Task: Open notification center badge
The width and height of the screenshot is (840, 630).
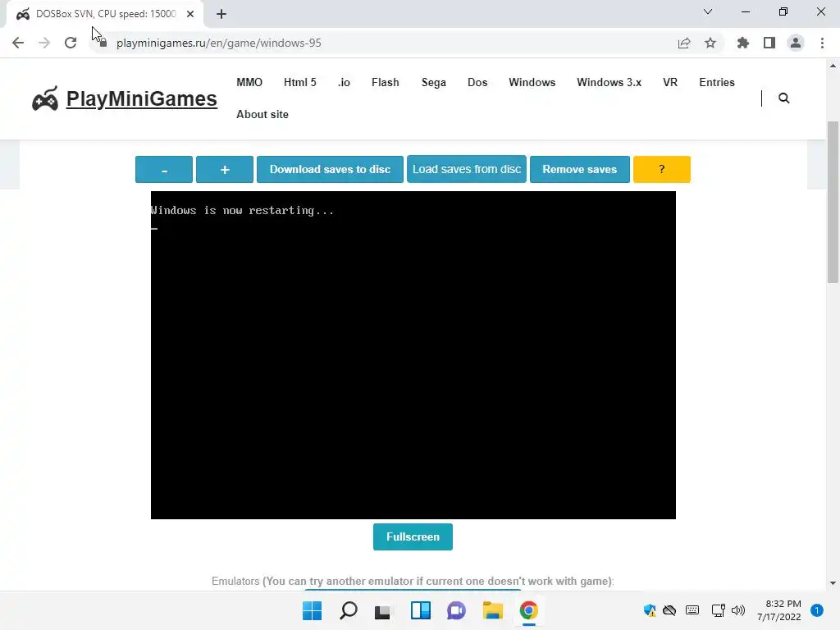Action: click(x=817, y=610)
